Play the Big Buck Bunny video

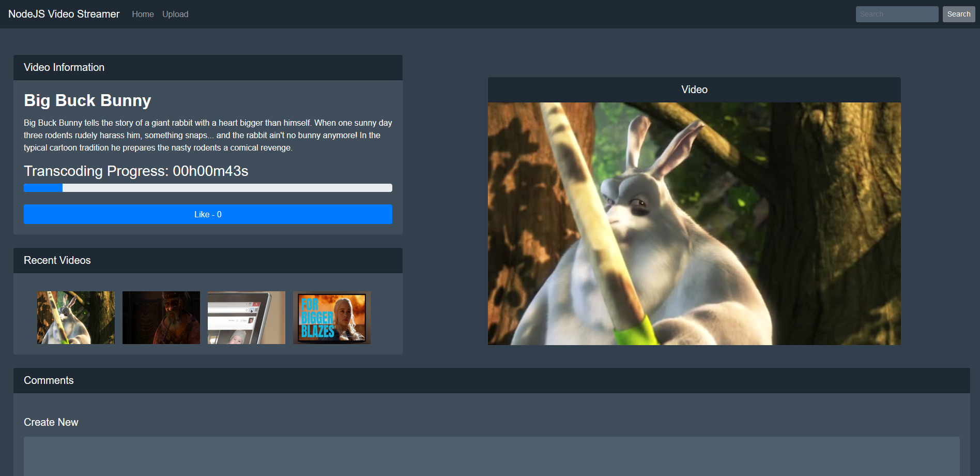click(694, 224)
